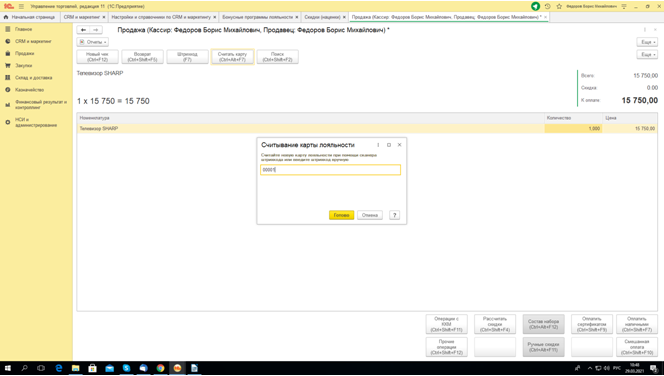The image size is (664, 376).
Task: Click the help question mark button
Action: point(394,215)
